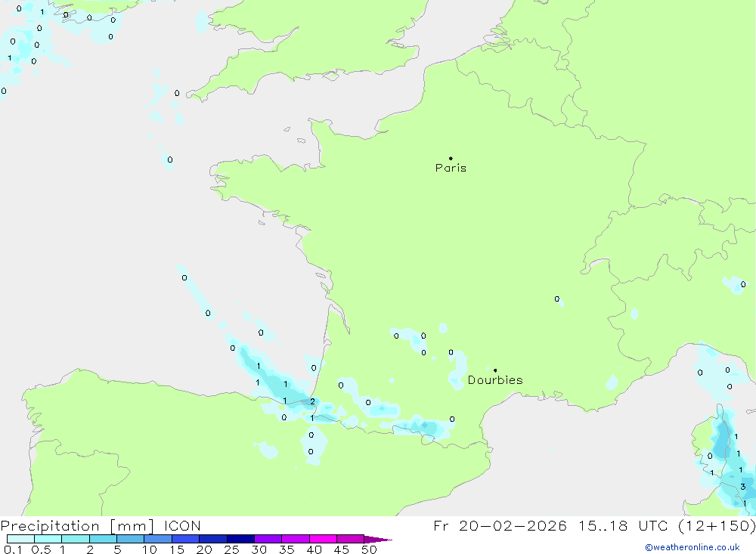Click the '3' precipitation value near Sardinia

point(743,487)
